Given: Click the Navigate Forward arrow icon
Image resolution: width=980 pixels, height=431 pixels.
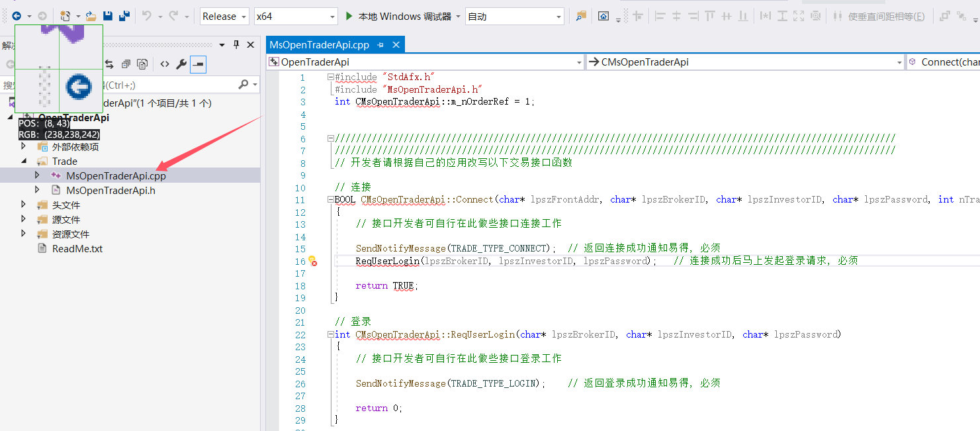Looking at the screenshot, I should click(42, 16).
